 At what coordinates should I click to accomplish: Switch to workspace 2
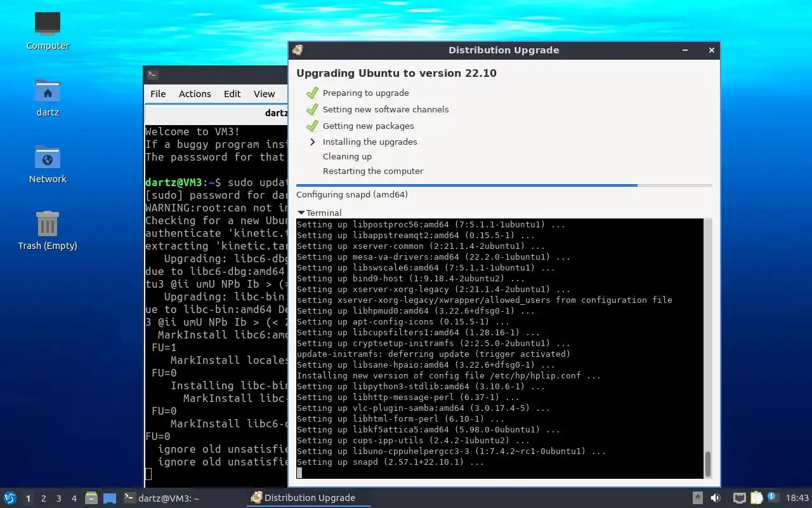pos(44,498)
